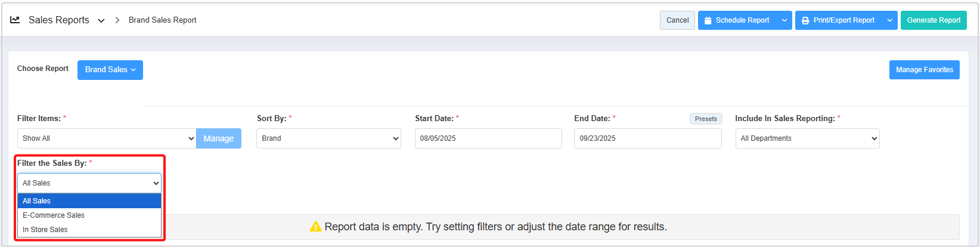Screen dimensions: 980x247
Task: Click the Generate Report button
Action: pos(934,20)
